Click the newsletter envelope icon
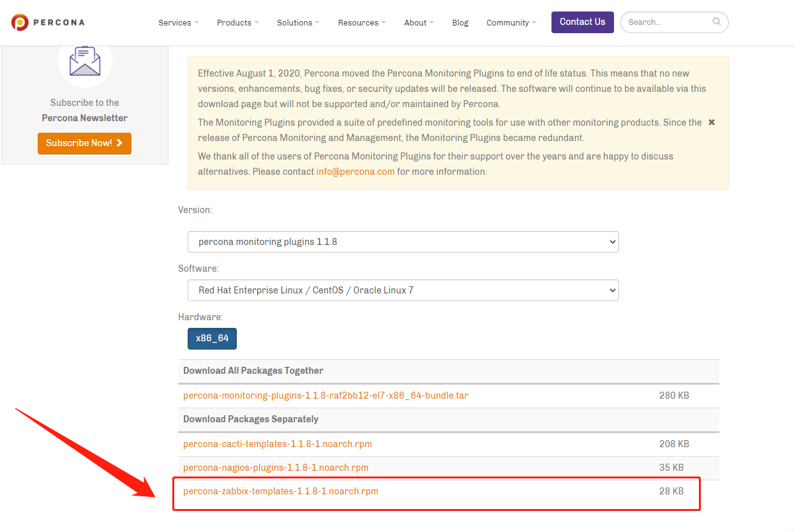Viewport: 794px width, 532px height. (x=85, y=61)
